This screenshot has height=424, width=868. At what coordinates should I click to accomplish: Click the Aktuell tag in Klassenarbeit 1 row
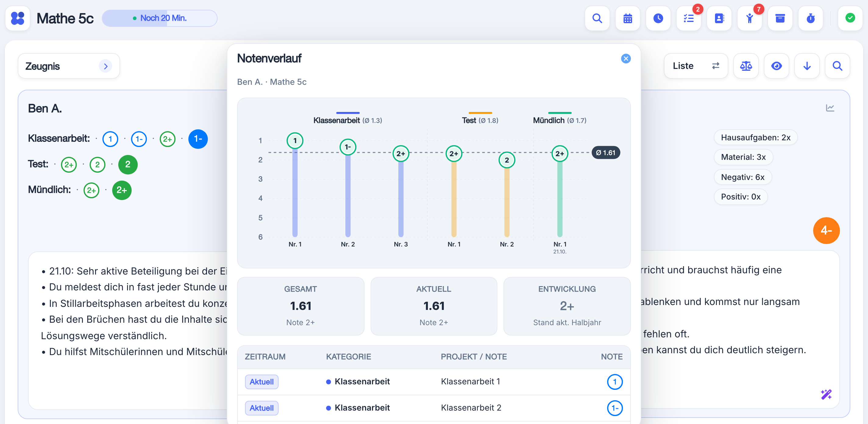tap(261, 382)
